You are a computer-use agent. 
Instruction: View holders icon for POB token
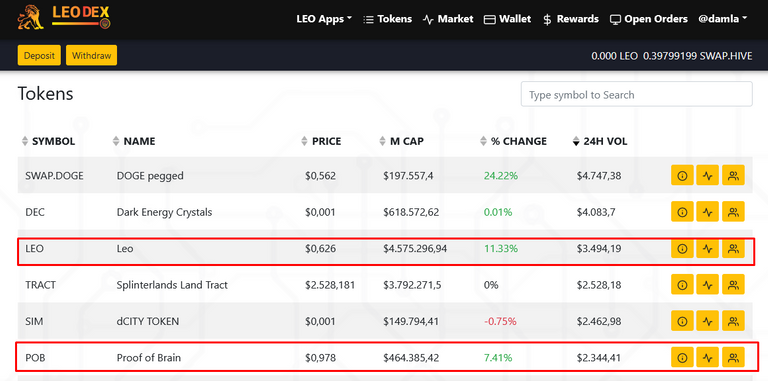click(x=733, y=357)
